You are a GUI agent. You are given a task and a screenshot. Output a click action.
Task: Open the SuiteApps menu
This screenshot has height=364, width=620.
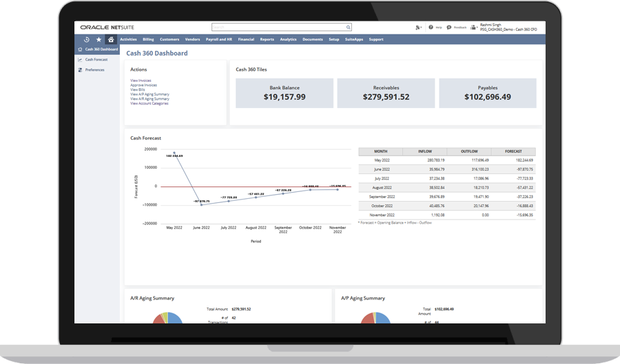[x=354, y=39]
